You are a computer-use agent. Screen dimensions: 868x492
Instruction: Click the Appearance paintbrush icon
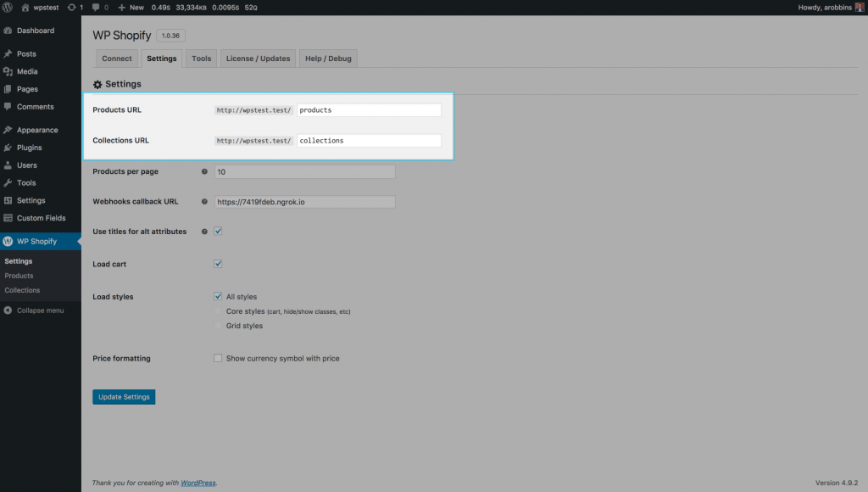click(8, 130)
